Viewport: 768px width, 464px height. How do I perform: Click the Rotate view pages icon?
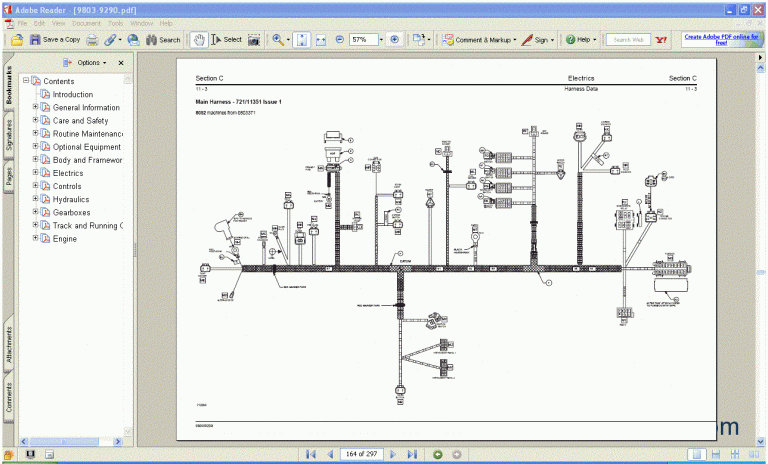(419, 40)
